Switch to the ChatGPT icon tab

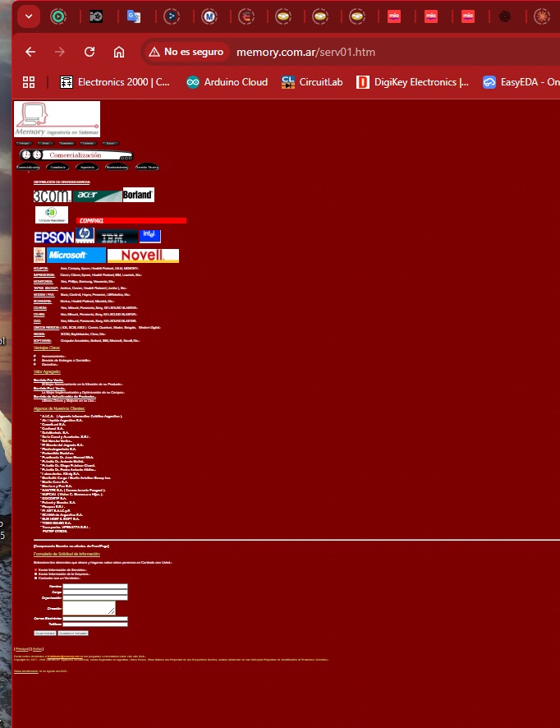(x=505, y=16)
